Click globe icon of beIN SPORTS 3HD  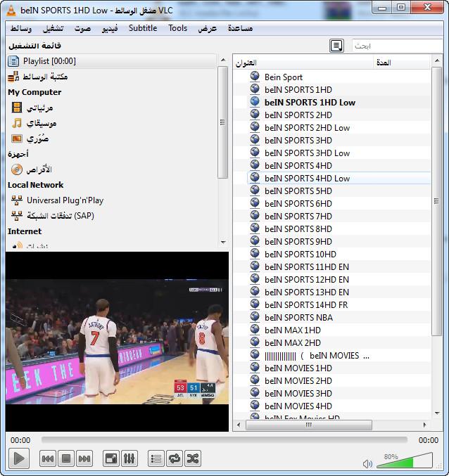255,140
